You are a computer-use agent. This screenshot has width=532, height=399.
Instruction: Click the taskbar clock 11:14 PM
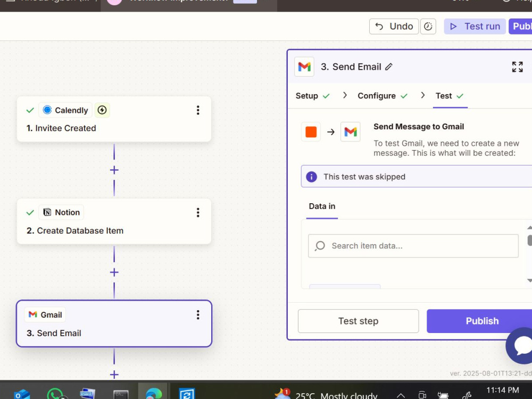503,391
